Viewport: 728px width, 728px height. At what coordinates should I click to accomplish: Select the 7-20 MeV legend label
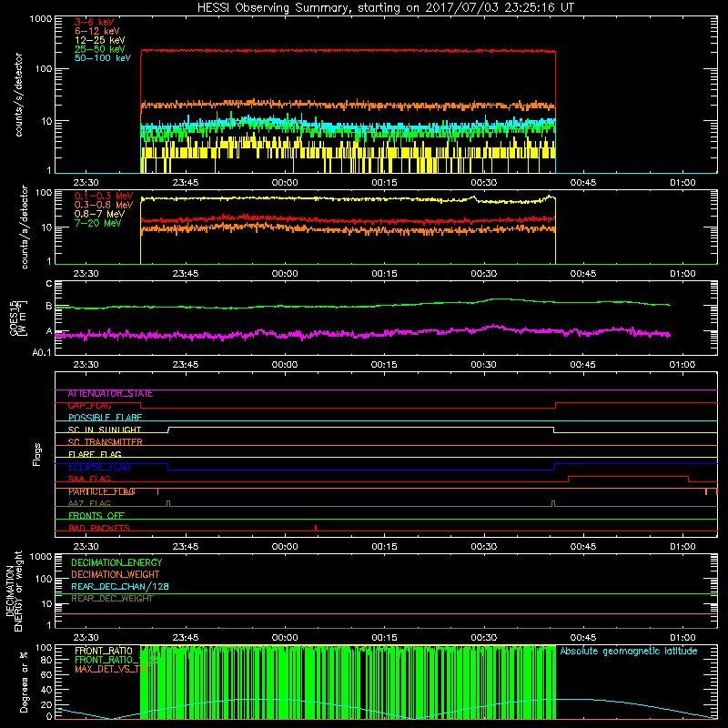point(97,223)
